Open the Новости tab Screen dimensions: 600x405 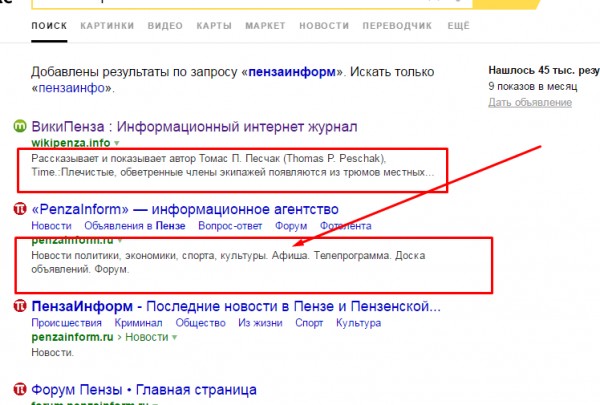(324, 26)
